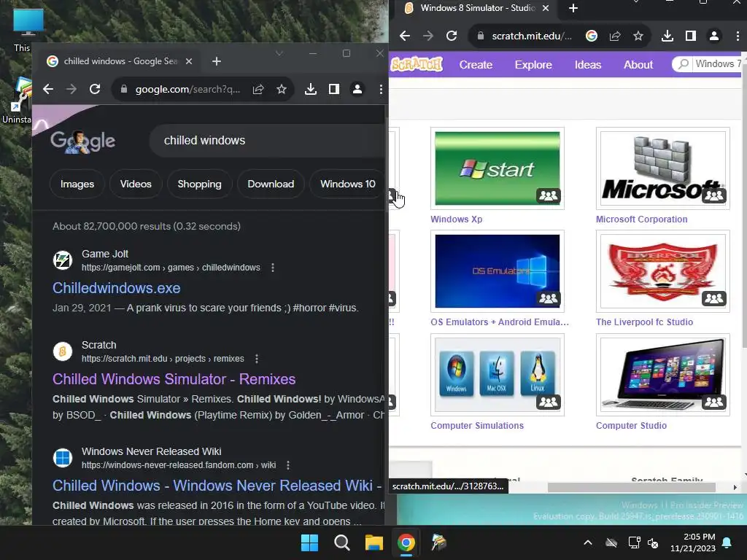Reload the Google search page

click(x=95, y=89)
